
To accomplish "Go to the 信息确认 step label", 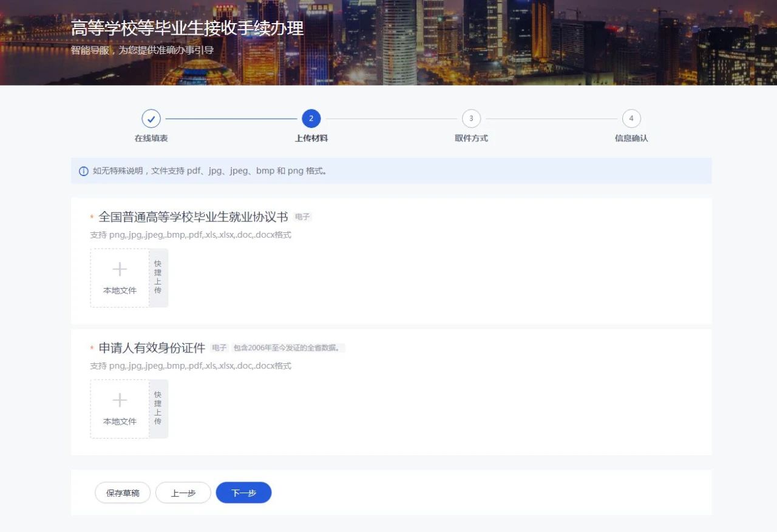I will [631, 138].
